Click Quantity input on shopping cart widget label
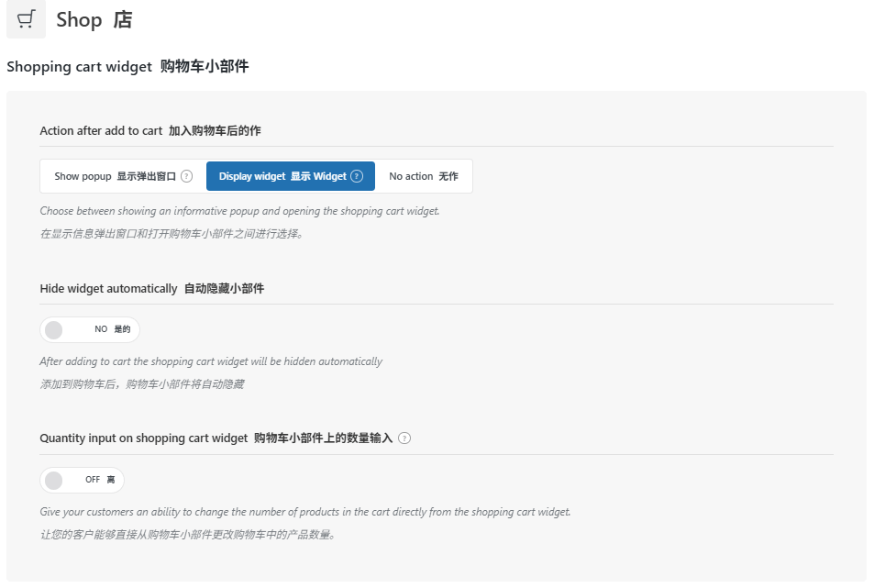The height and width of the screenshot is (588, 874). pos(216,438)
